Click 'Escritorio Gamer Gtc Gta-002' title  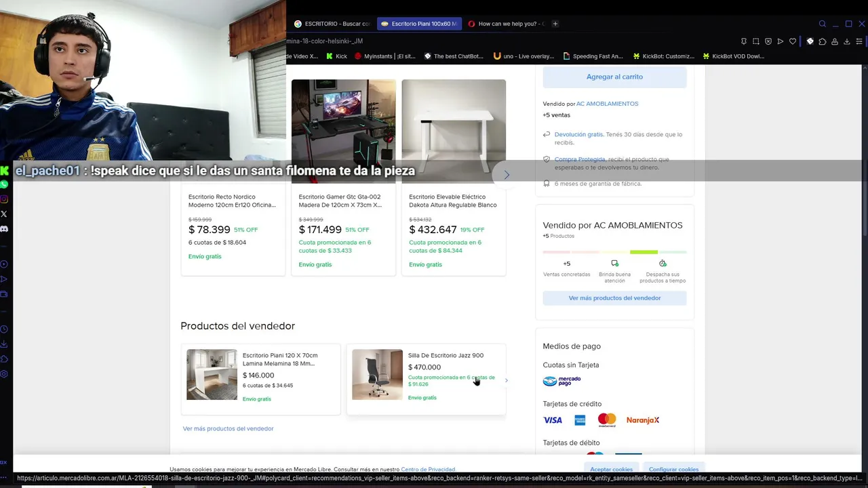click(x=340, y=201)
